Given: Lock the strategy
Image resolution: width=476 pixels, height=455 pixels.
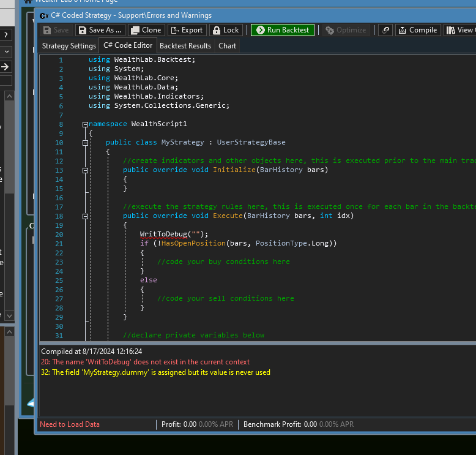Looking at the screenshot, I should pos(226,30).
